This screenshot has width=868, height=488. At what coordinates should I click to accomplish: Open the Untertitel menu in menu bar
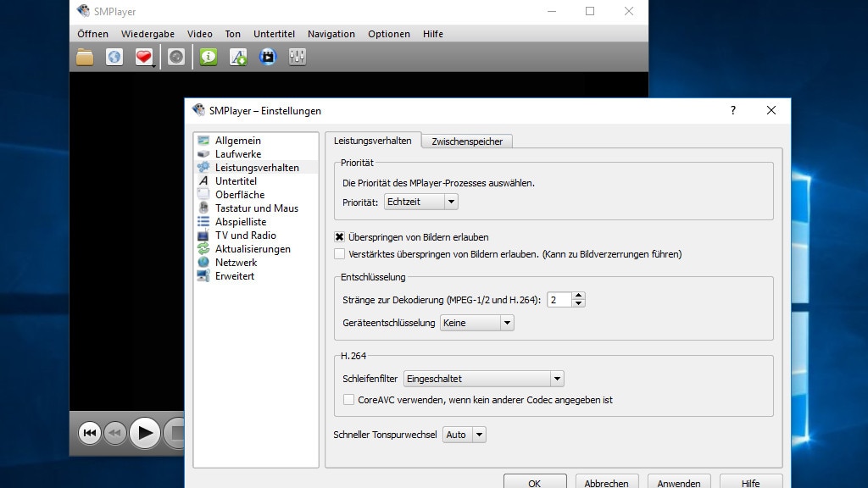click(274, 34)
